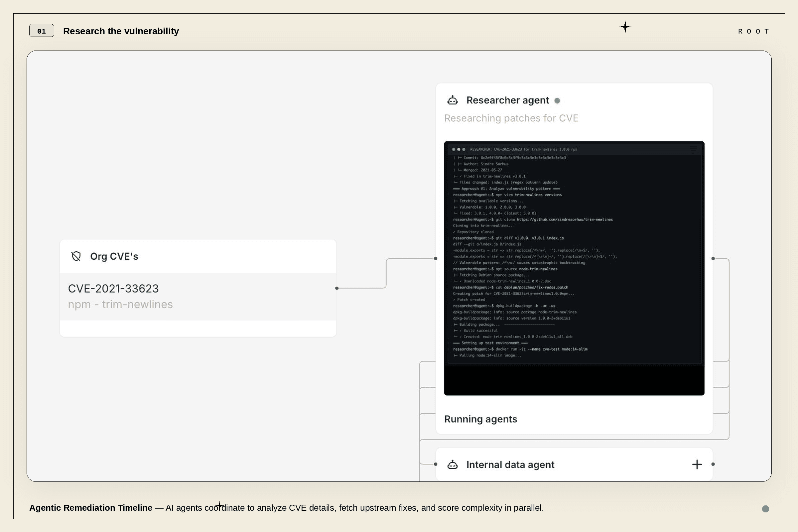798x532 pixels.
Task: Expand Internal data agent with plus icon
Action: tap(697, 465)
